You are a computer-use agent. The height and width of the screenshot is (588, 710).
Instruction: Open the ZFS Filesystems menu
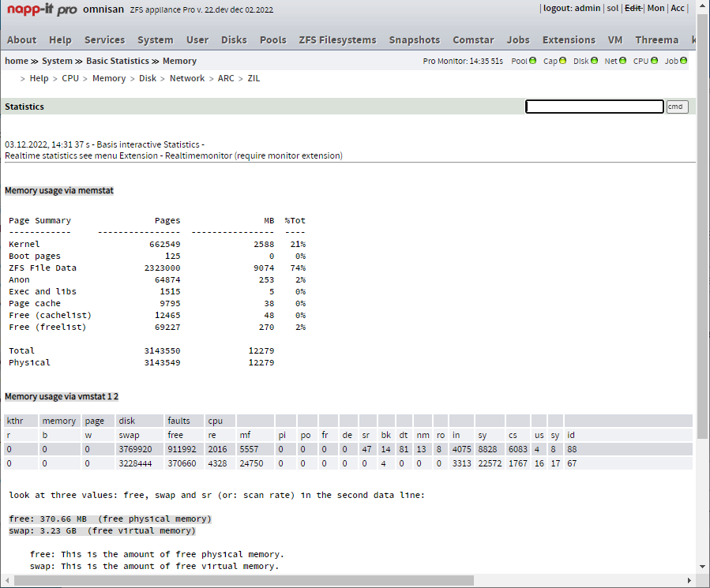coord(337,39)
